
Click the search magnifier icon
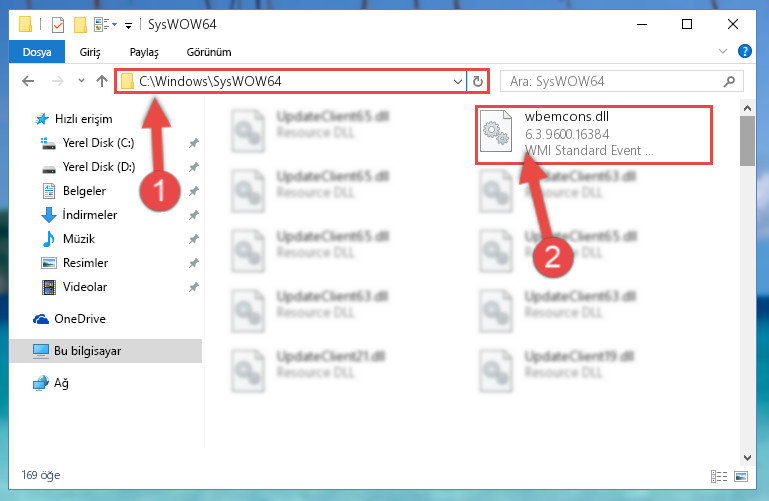(729, 81)
